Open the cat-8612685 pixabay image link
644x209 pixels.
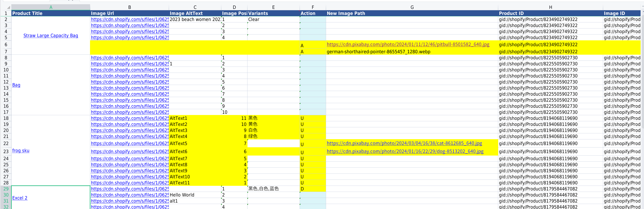[x=404, y=143]
